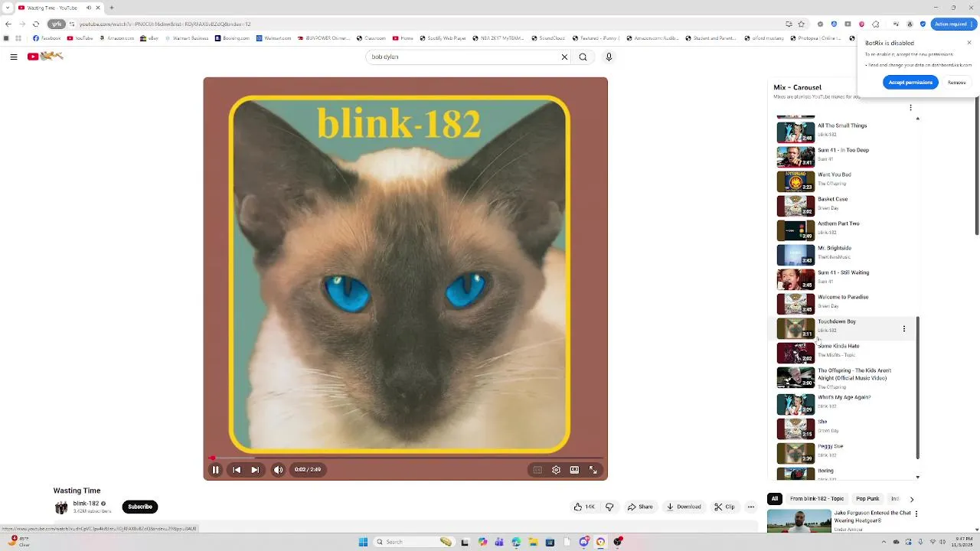This screenshot has width=980, height=551.
Task: Open the YouTube guide hamburger menu
Action: (x=14, y=57)
